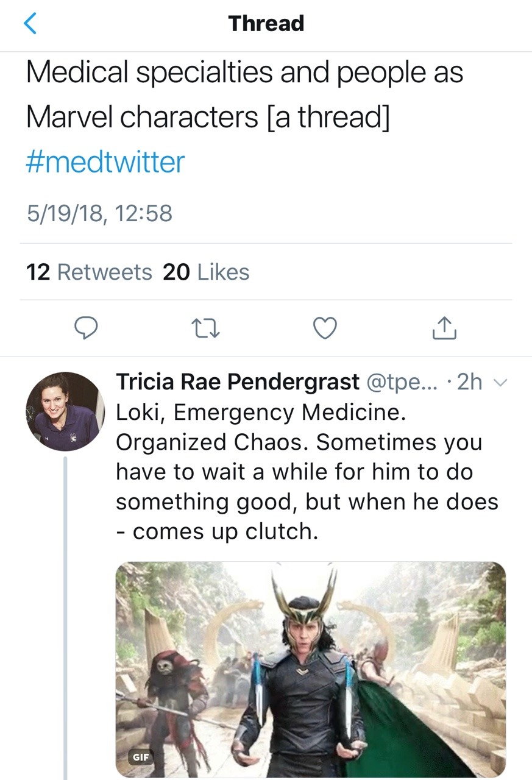The height and width of the screenshot is (780, 532).
Task: Open the Loki, Emergency Medicine reply text
Action: (x=299, y=472)
